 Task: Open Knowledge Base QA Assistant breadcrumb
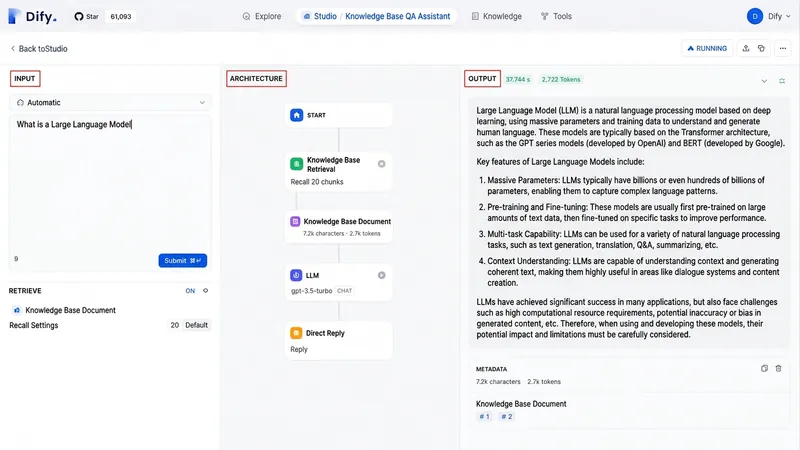click(x=397, y=16)
